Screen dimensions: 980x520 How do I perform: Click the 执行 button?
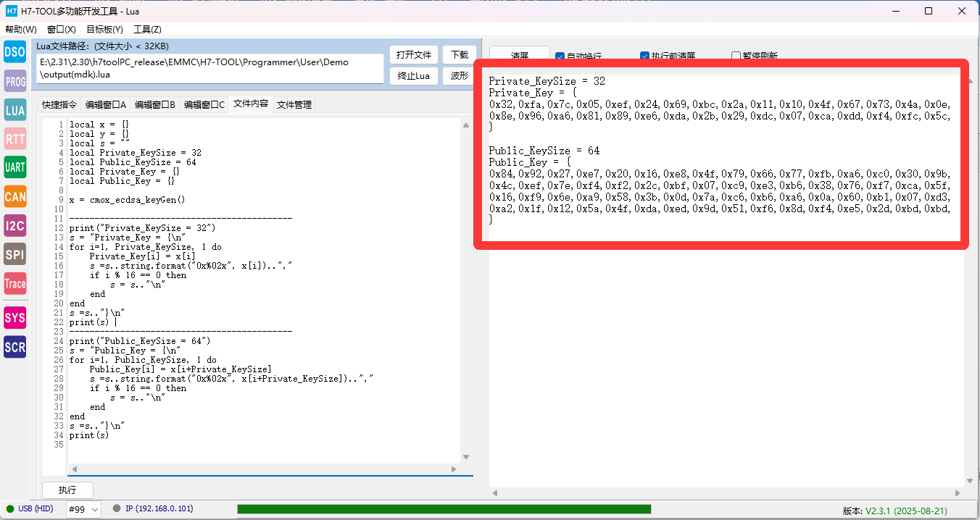point(67,490)
